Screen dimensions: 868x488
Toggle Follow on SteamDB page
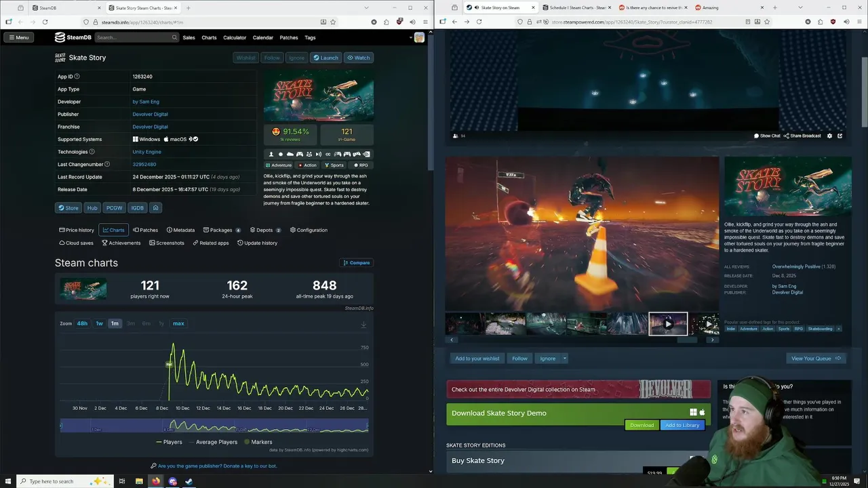click(272, 58)
